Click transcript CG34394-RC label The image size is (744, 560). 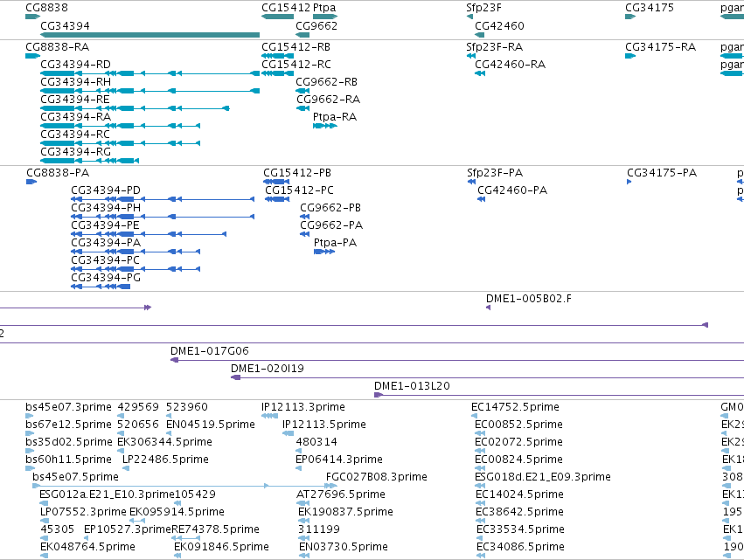click(x=75, y=135)
